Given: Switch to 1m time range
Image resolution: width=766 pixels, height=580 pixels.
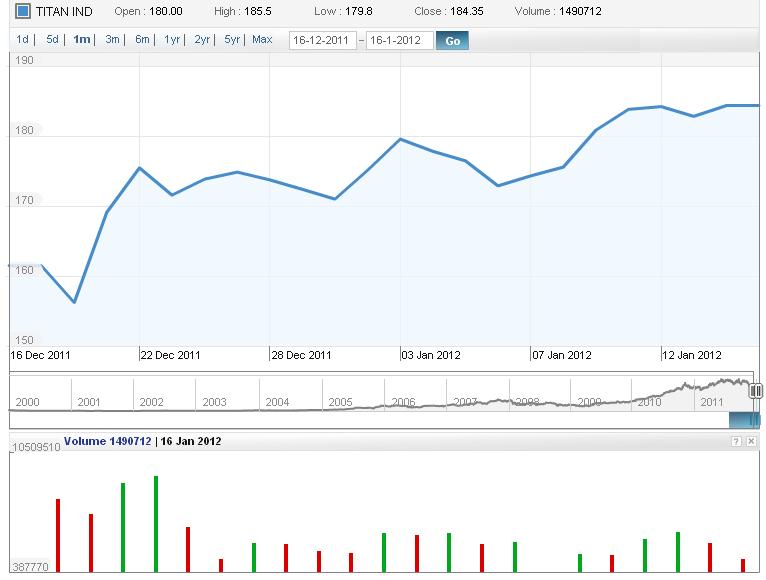Looking at the screenshot, I should (82, 40).
